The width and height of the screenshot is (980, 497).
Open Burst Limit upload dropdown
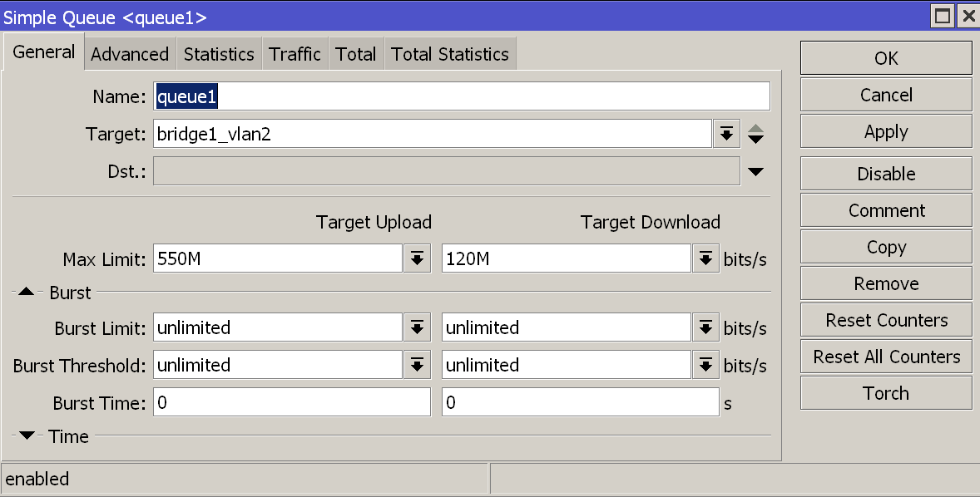[x=417, y=327]
